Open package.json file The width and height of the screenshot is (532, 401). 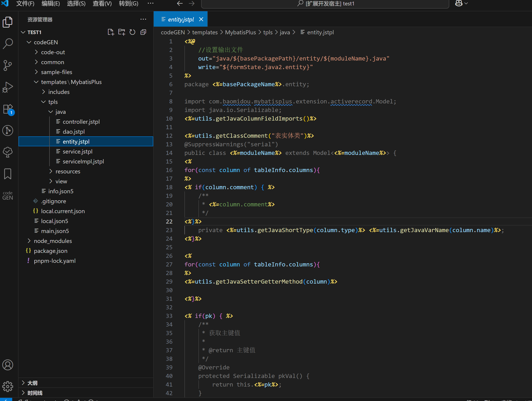(x=86, y=251)
